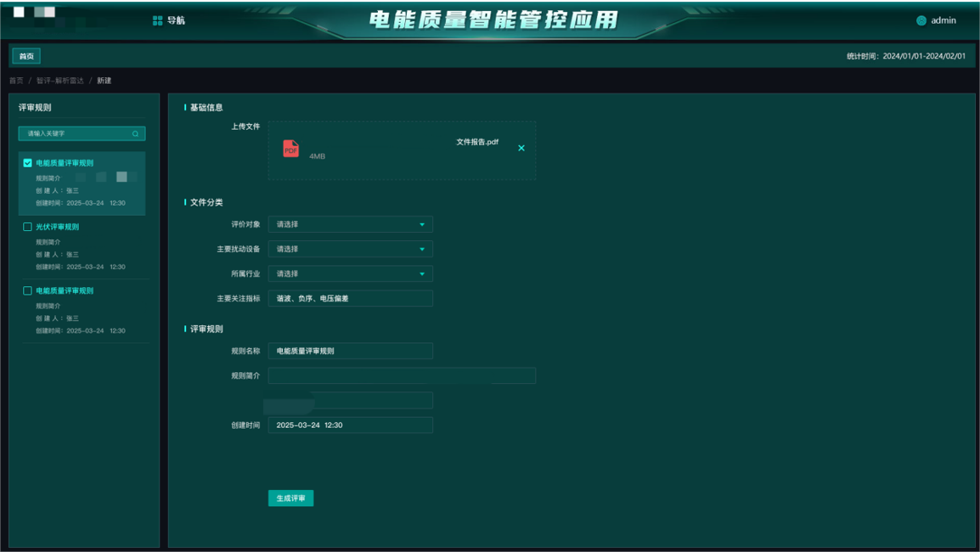
Task: Click the 生成评审 button
Action: click(x=290, y=498)
